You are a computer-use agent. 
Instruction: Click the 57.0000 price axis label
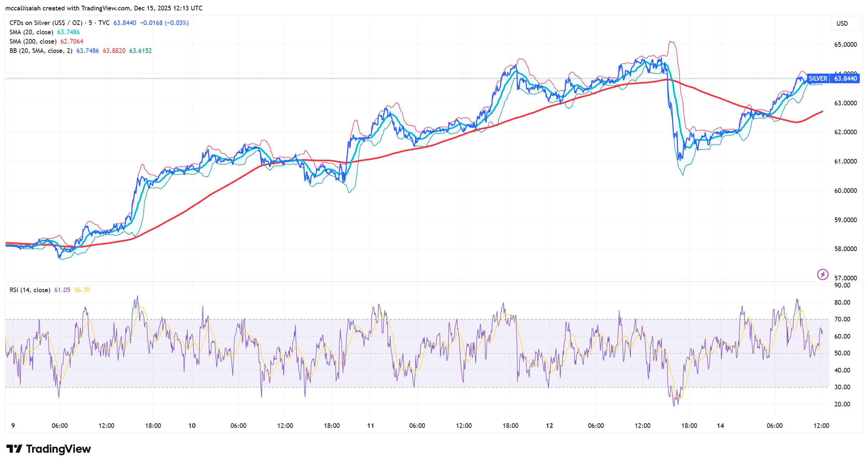(845, 278)
